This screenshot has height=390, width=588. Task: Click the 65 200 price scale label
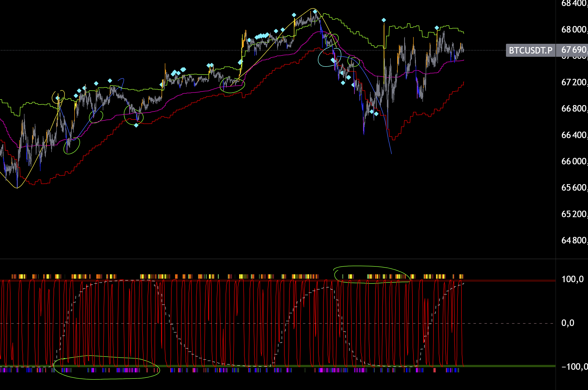(574, 214)
